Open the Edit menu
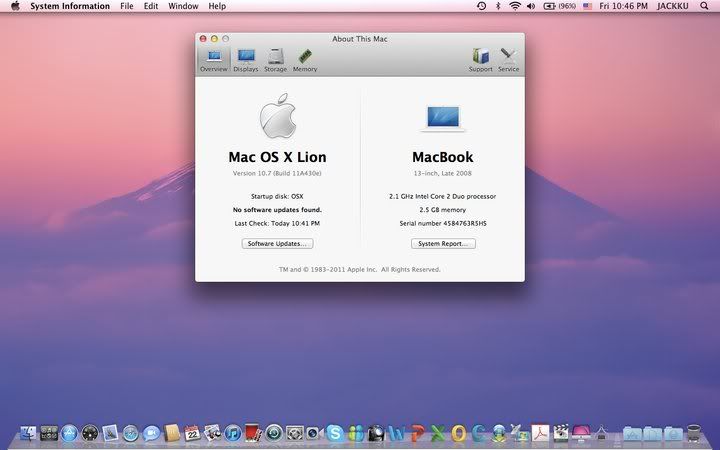Image resolution: width=720 pixels, height=450 pixels. pos(151,6)
